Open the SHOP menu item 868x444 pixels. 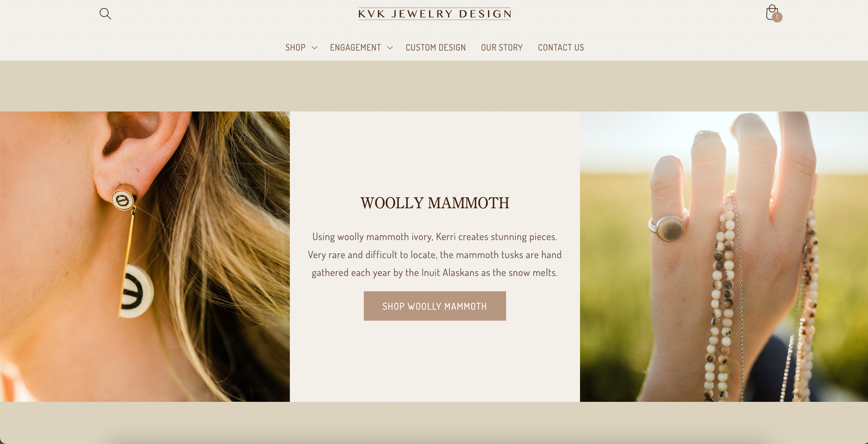tap(296, 47)
